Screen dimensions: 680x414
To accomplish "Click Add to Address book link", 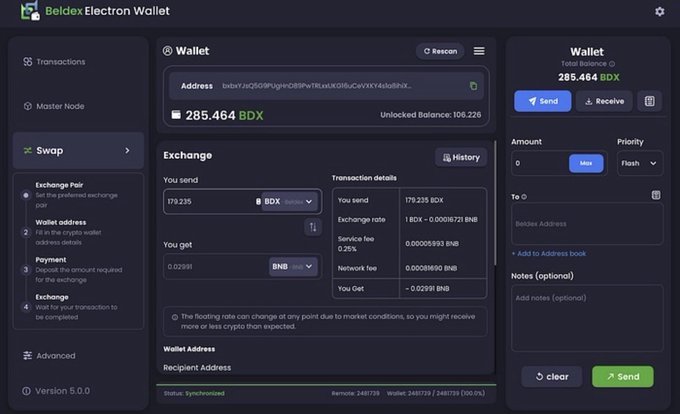I will point(549,254).
